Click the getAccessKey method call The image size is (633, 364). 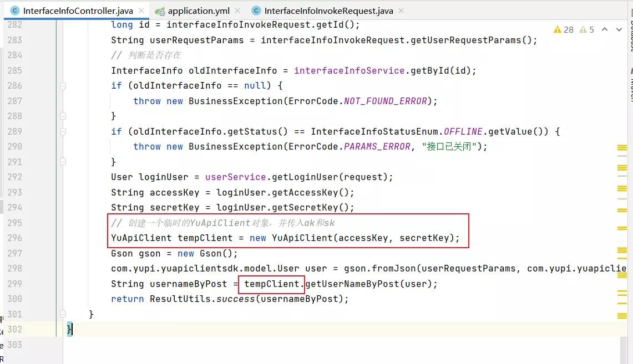point(305,192)
